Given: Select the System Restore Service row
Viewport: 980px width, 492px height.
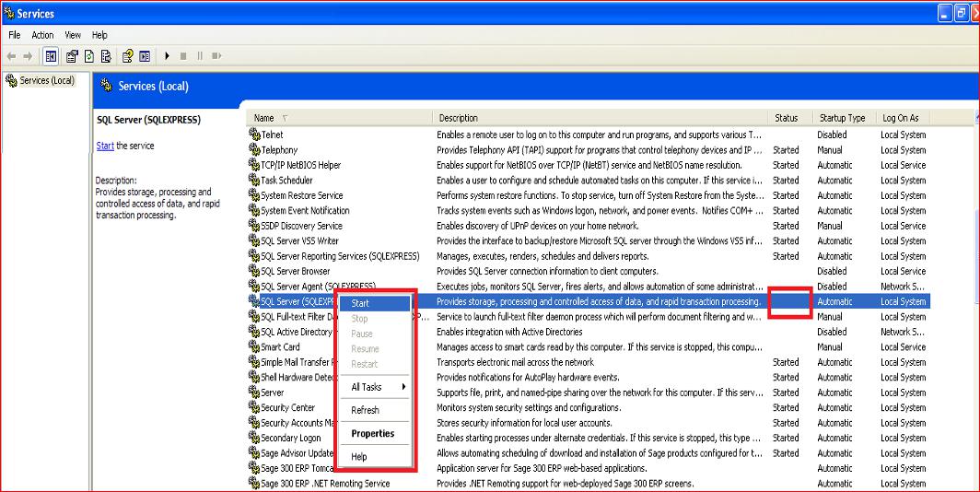Looking at the screenshot, I should (589, 195).
